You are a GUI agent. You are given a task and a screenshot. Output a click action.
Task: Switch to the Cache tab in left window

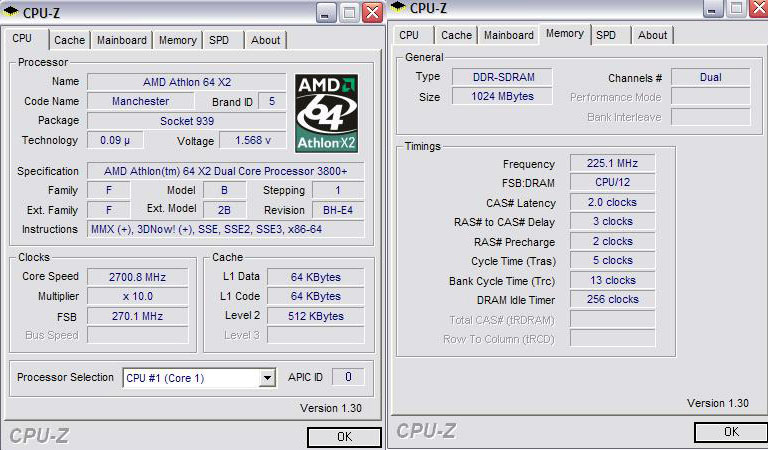(x=69, y=40)
